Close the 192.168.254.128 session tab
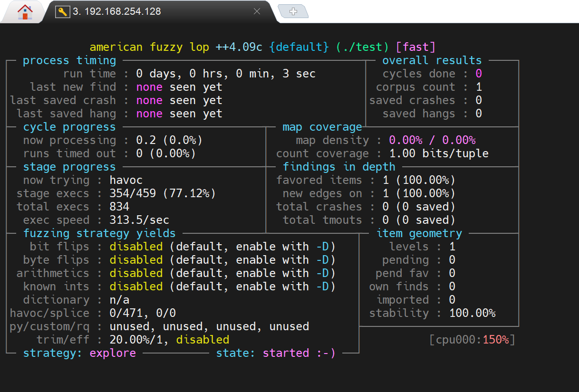Viewport: 579px width, 392px height. (x=257, y=11)
